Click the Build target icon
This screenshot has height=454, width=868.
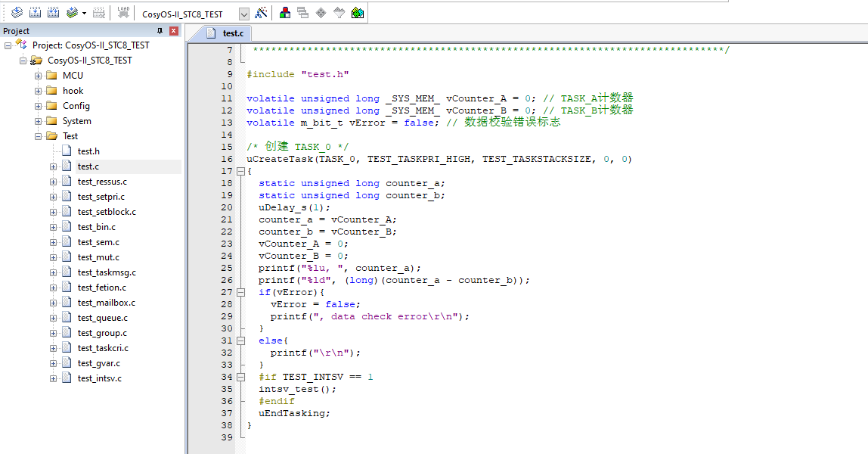(35, 12)
